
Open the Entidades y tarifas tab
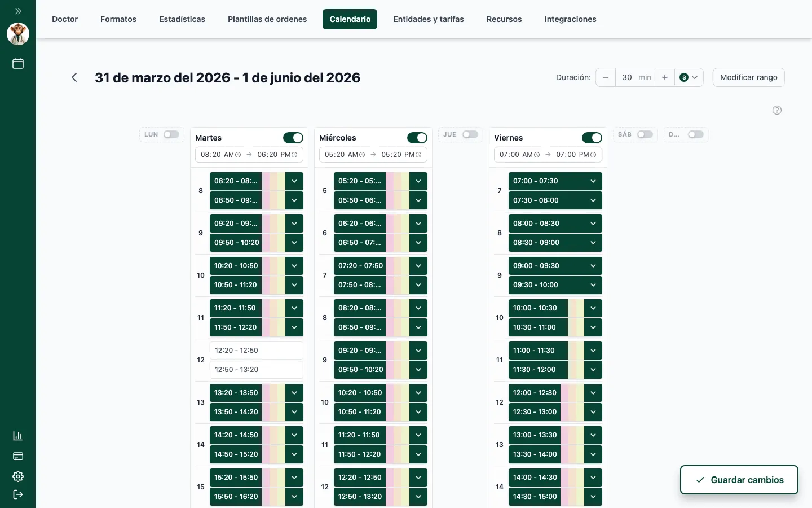(x=429, y=19)
